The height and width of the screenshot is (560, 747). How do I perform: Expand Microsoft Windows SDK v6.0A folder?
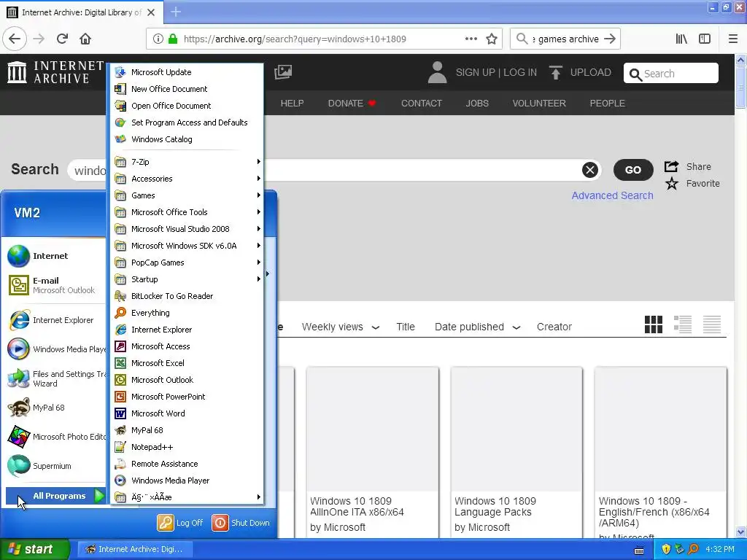(187, 246)
